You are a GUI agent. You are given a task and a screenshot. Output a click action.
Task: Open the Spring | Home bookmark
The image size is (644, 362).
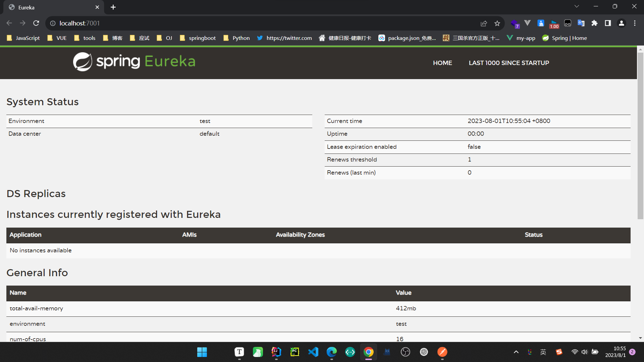pyautogui.click(x=565, y=38)
